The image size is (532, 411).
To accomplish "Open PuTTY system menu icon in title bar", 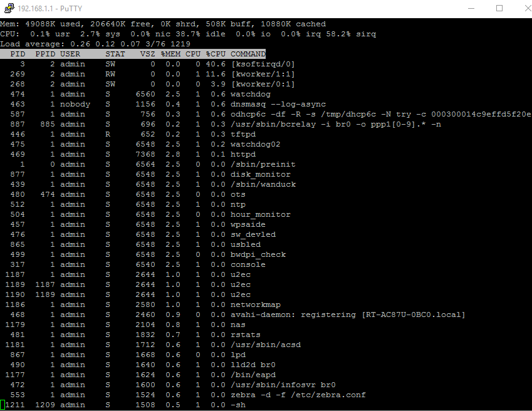I will 9,8.
